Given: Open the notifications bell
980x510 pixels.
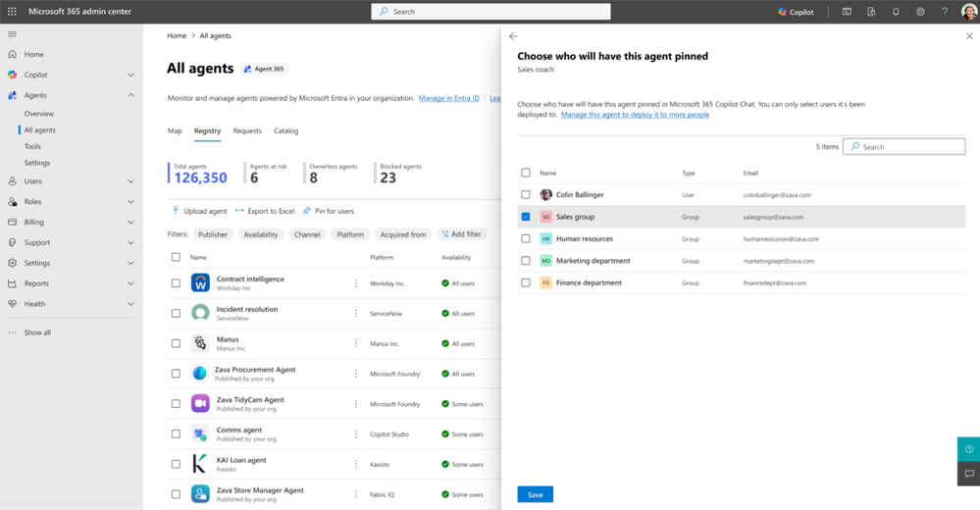Looking at the screenshot, I should [896, 11].
